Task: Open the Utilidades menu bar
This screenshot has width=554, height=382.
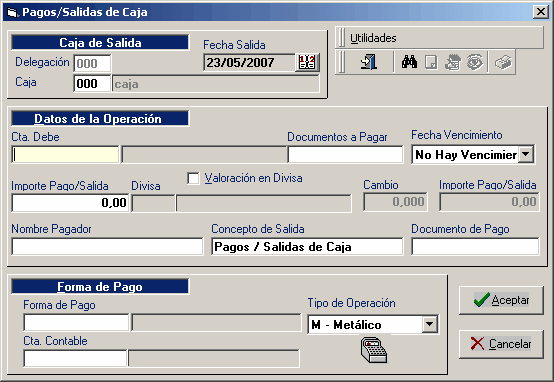Action: click(x=373, y=38)
